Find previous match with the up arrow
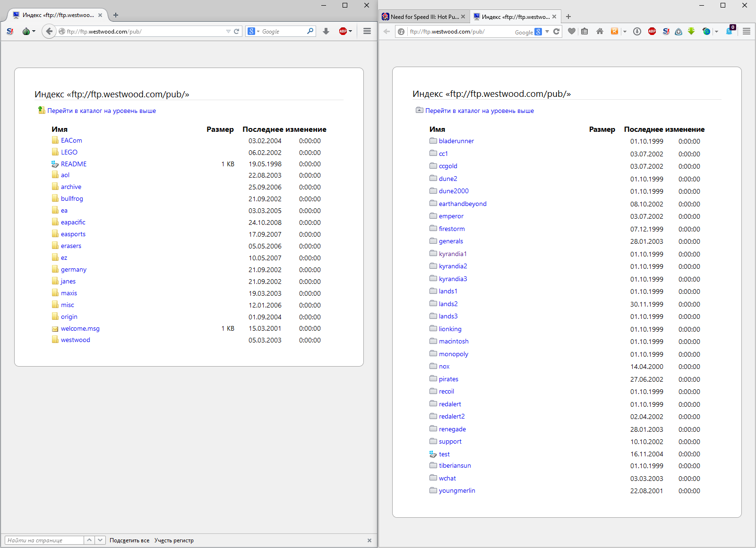This screenshot has width=756, height=548. click(x=89, y=540)
